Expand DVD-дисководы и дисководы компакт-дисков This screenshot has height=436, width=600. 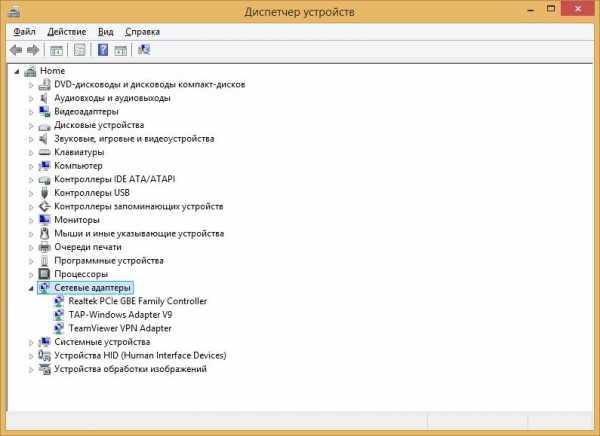tap(31, 85)
